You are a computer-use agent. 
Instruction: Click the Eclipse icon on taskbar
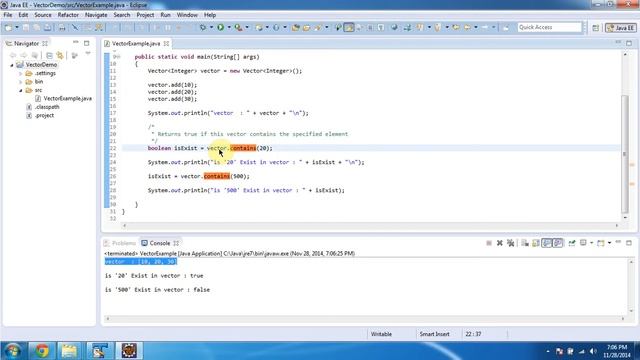pyautogui.click(x=129, y=351)
